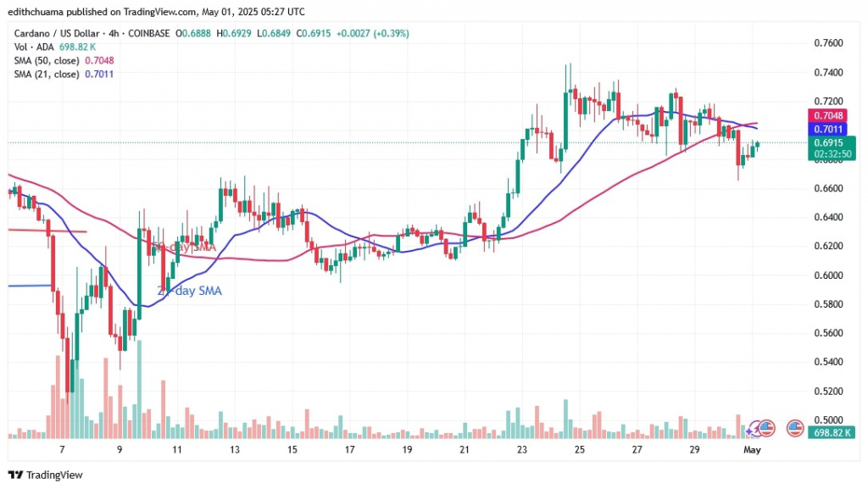868x489 pixels.
Task: Click the 23 date on time axis
Action: 520,450
